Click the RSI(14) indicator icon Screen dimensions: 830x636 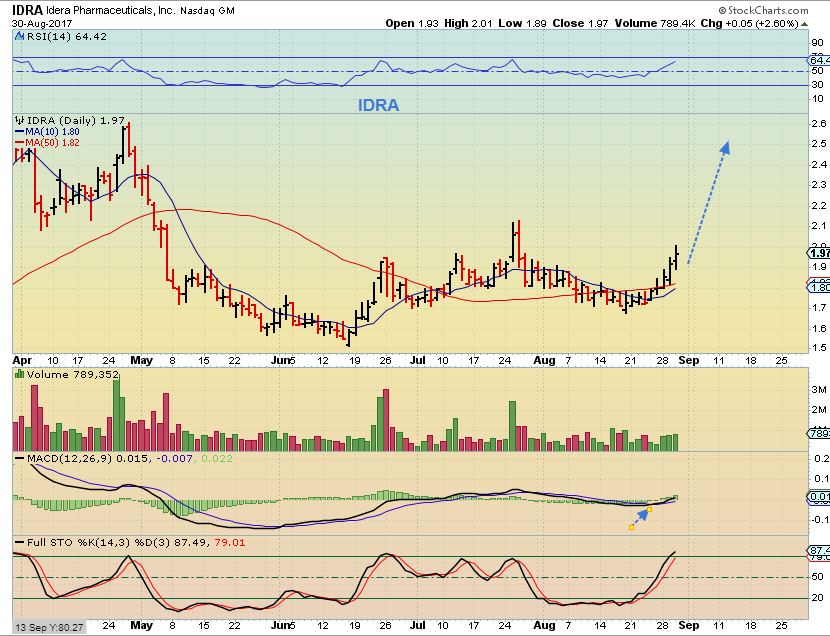(20, 37)
